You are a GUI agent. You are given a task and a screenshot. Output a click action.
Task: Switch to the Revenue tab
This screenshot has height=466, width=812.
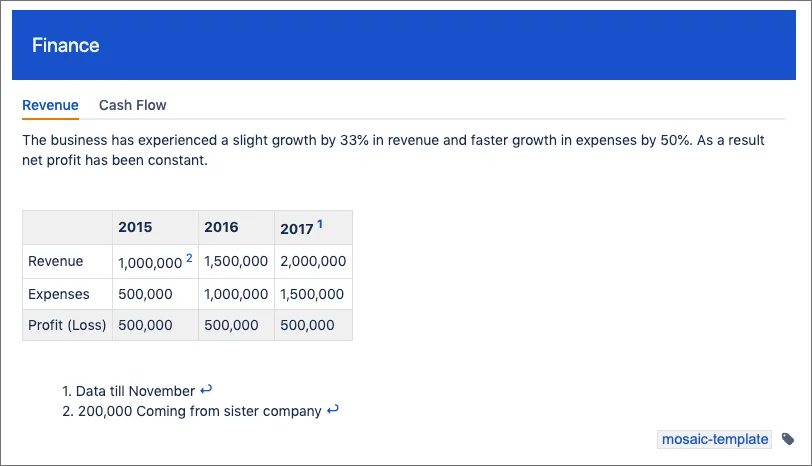coord(50,105)
